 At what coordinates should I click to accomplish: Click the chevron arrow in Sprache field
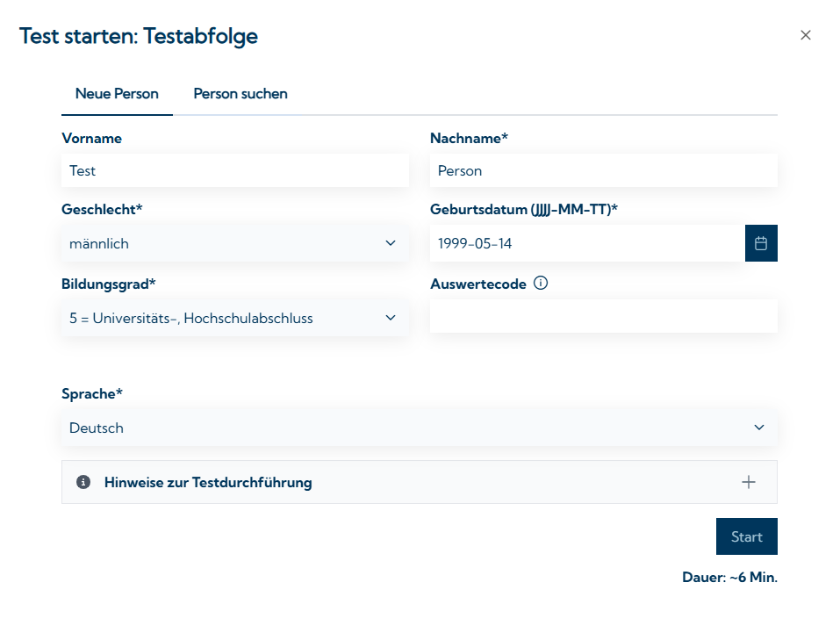[758, 428]
